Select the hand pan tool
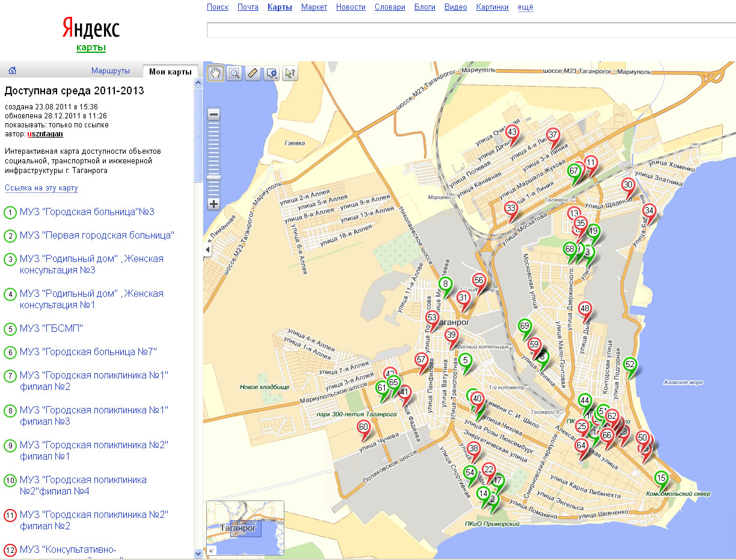 coord(215,73)
